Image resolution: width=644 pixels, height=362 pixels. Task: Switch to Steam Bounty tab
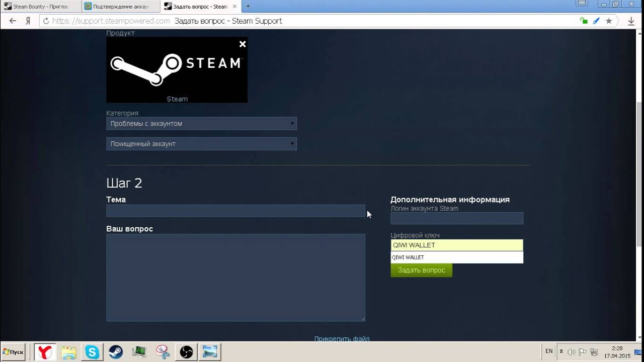41,7
